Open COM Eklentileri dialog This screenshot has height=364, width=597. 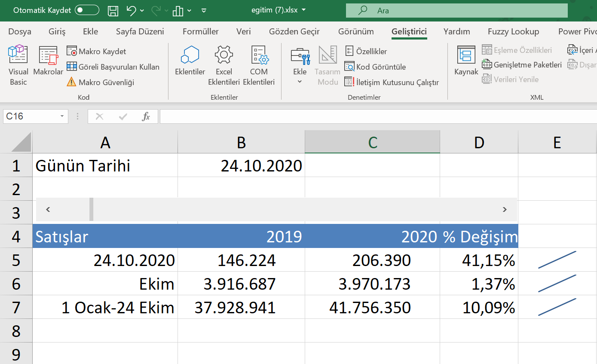[259, 65]
